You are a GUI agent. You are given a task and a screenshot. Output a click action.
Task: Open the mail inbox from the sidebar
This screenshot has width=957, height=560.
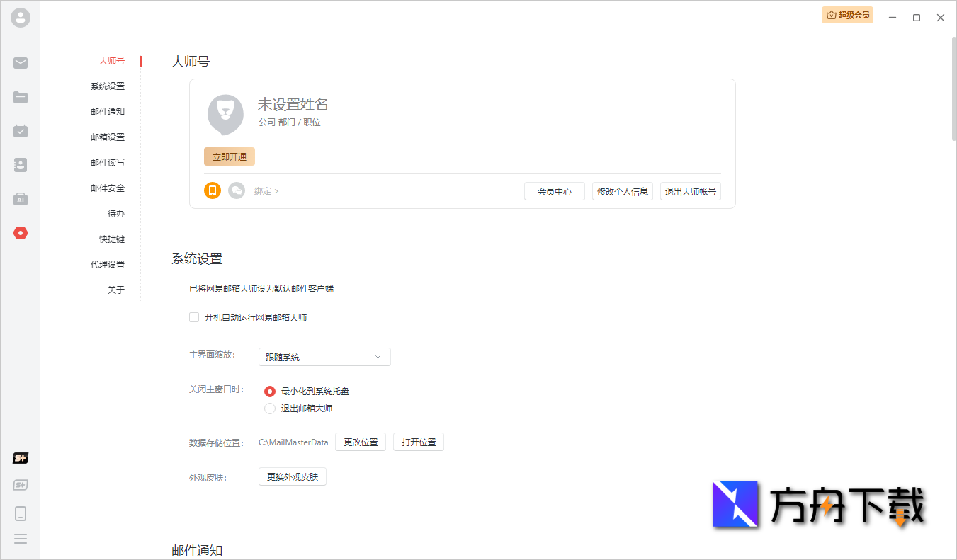[x=21, y=63]
